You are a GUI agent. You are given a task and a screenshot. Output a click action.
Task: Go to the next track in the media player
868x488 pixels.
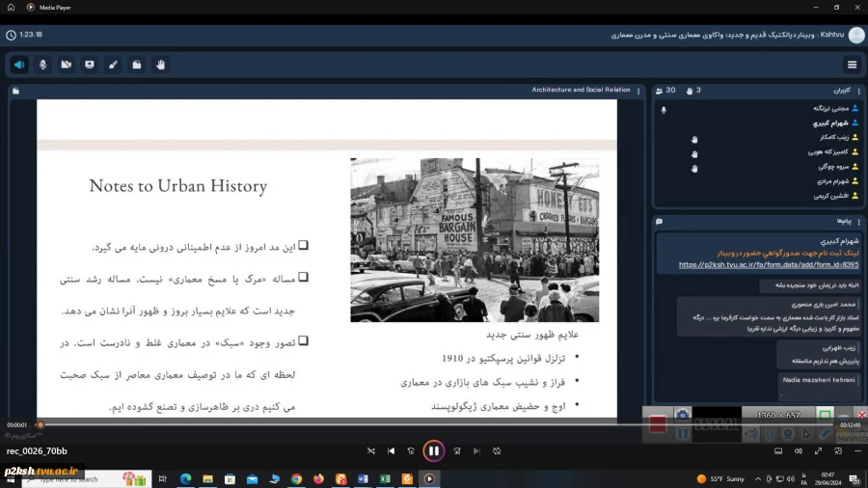click(x=476, y=451)
